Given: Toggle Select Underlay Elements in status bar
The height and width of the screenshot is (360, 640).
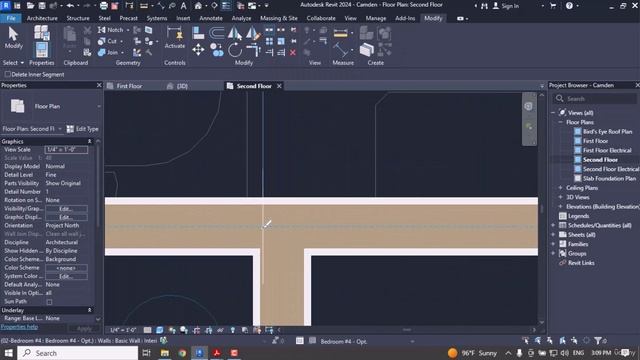Looking at the screenshot, I should (538, 340).
